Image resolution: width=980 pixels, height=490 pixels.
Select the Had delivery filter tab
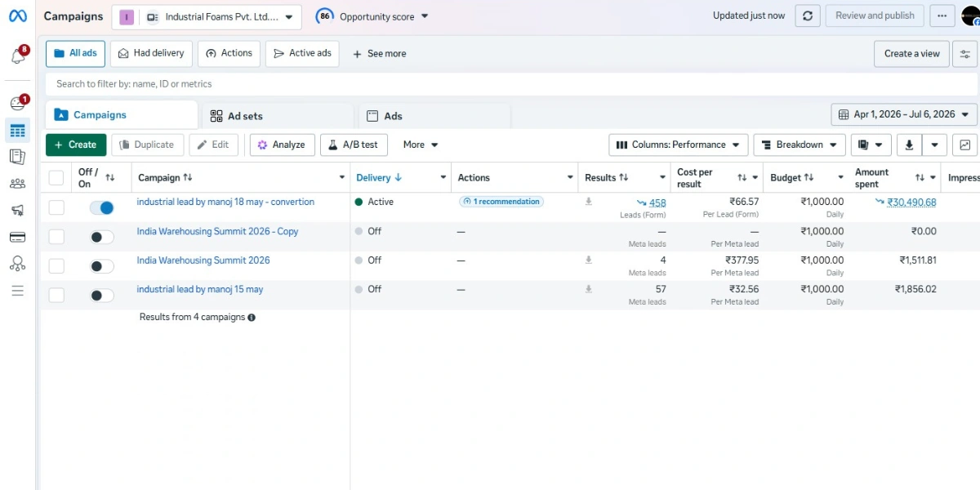pos(151,53)
